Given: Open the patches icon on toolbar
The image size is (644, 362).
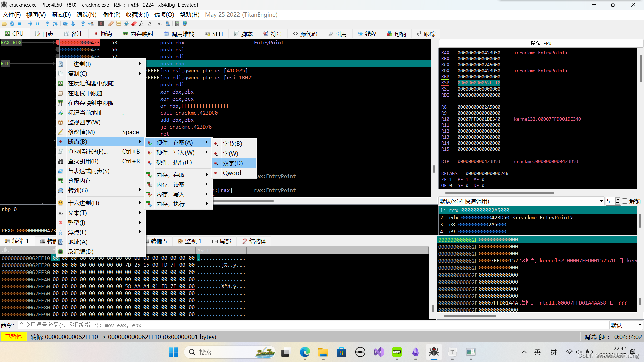Looking at the screenshot, I should 111,24.
